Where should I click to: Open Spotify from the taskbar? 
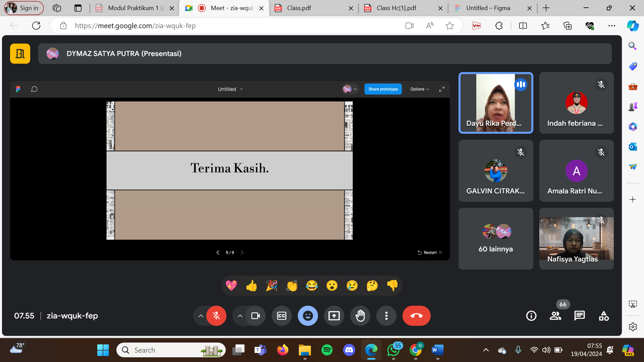[x=327, y=350]
